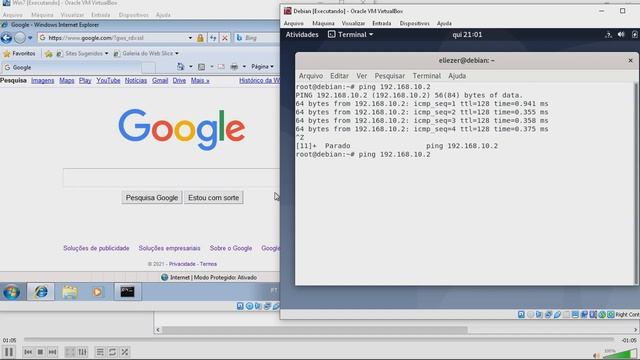
Task: Open Editar menu in the terminal
Action: point(339,76)
